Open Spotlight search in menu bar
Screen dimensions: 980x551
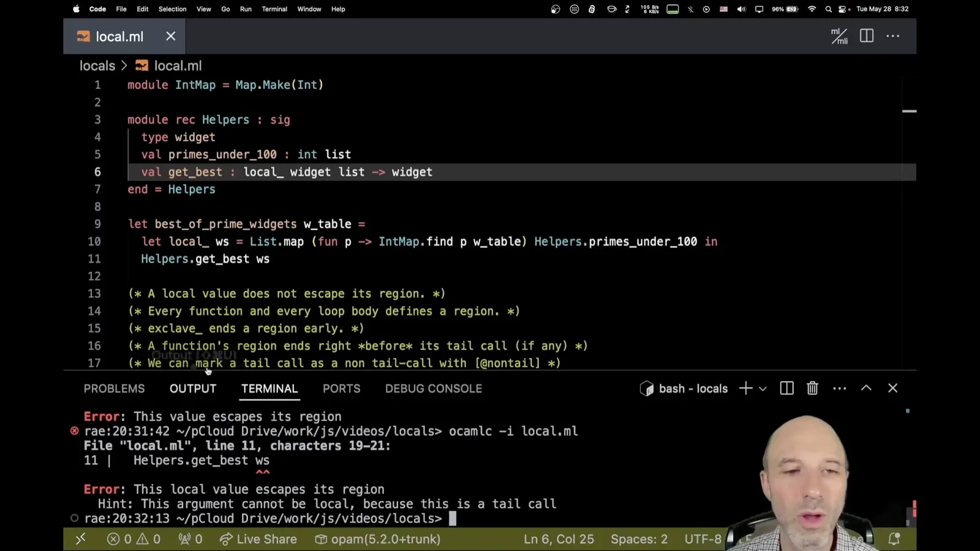829,9
